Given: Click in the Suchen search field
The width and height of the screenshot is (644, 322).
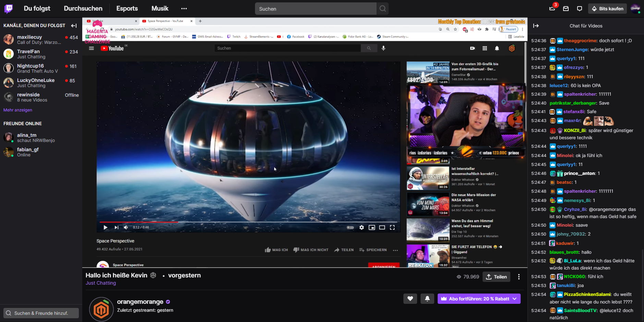Looking at the screenshot, I should click(315, 9).
